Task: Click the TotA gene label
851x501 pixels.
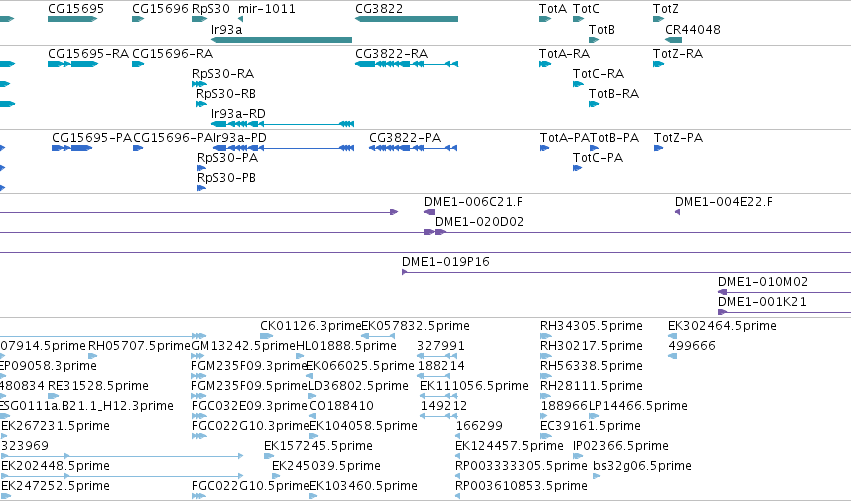Action: [x=553, y=9]
